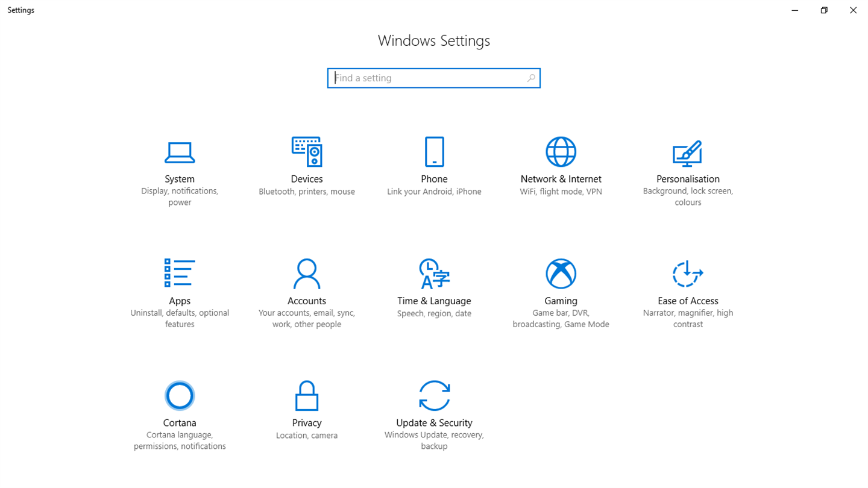Focus the 'Find a setting' search field
Image resolution: width=868 pixels, height=488 pixels.
[434, 78]
